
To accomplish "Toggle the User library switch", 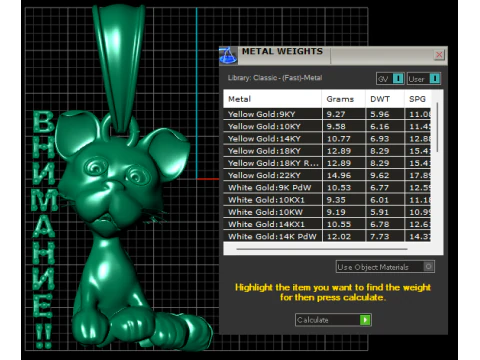I will (424, 79).
